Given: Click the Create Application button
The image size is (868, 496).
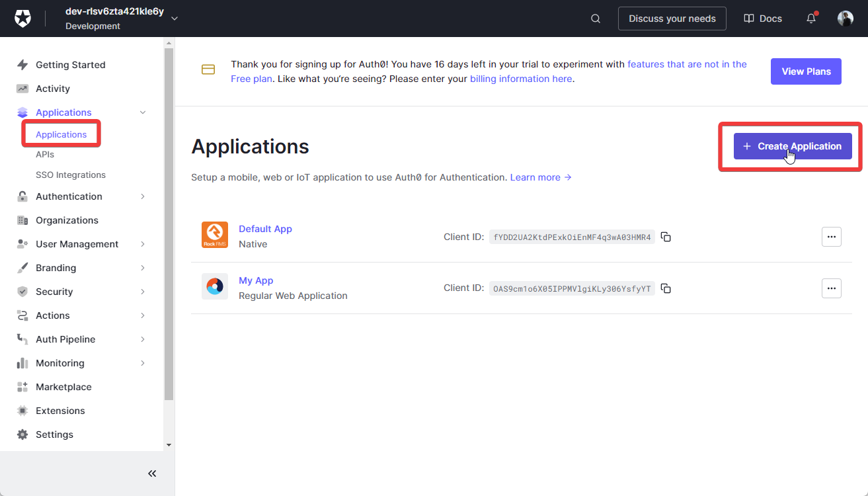Looking at the screenshot, I should coord(793,146).
